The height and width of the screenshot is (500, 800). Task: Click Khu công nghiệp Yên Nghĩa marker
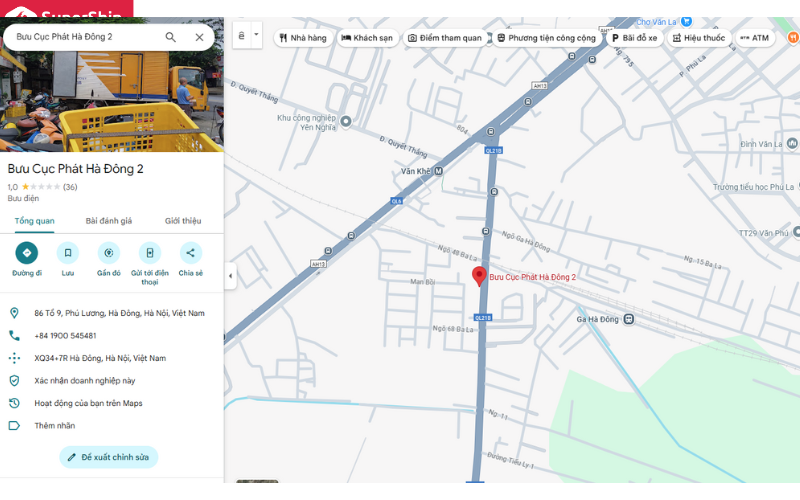point(346,121)
